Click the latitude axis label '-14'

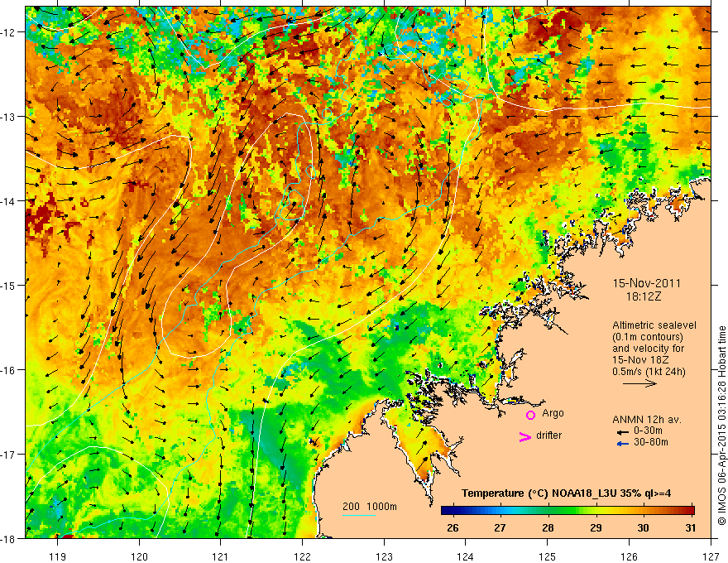[8, 201]
